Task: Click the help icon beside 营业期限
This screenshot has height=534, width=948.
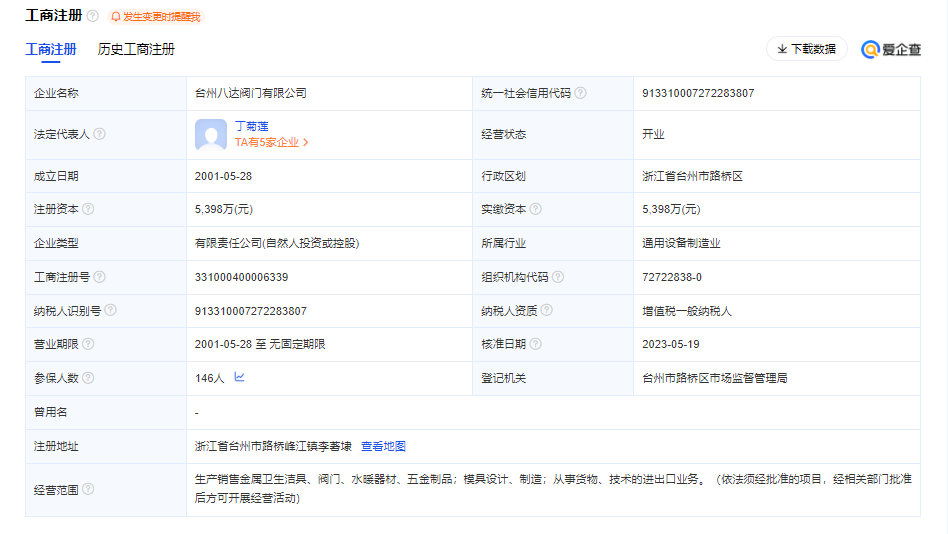Action: tap(88, 344)
